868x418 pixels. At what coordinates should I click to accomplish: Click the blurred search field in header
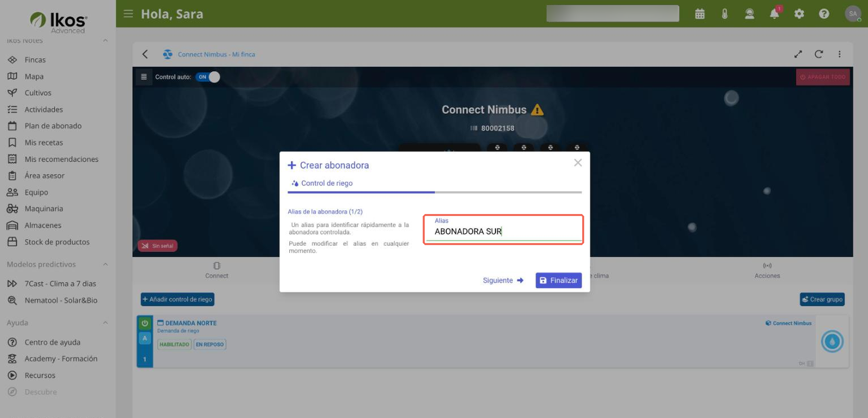[x=613, y=14]
